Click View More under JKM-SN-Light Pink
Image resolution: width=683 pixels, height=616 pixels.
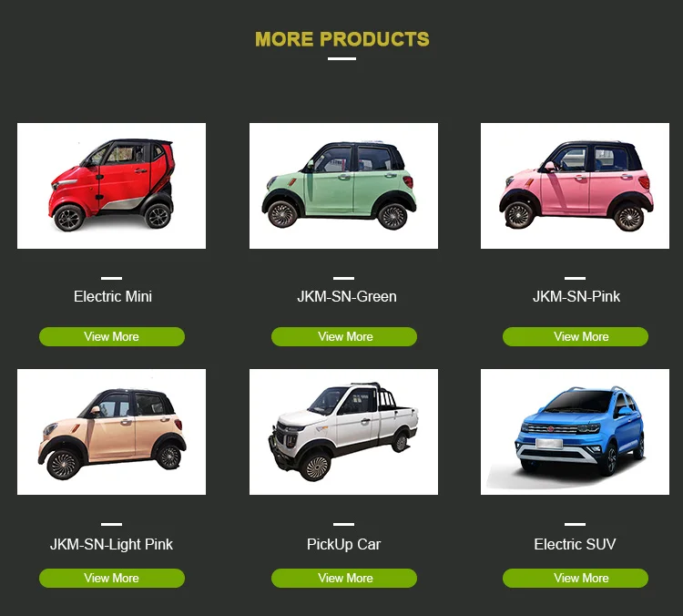(x=112, y=578)
